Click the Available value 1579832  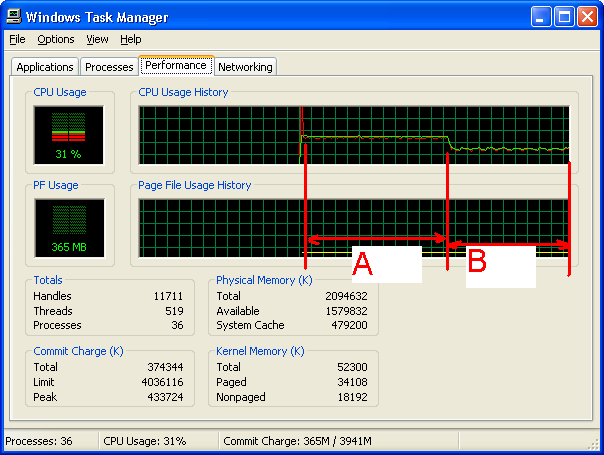pos(346,311)
